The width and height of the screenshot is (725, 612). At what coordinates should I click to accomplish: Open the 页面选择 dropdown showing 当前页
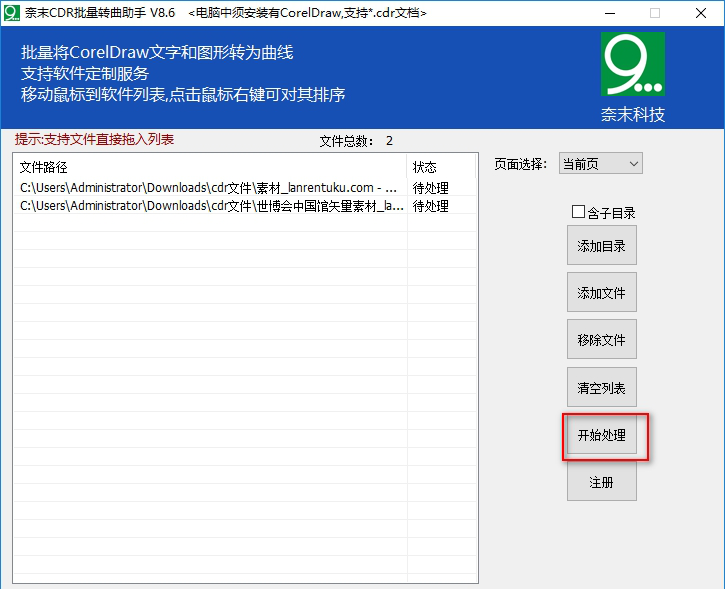(x=600, y=164)
